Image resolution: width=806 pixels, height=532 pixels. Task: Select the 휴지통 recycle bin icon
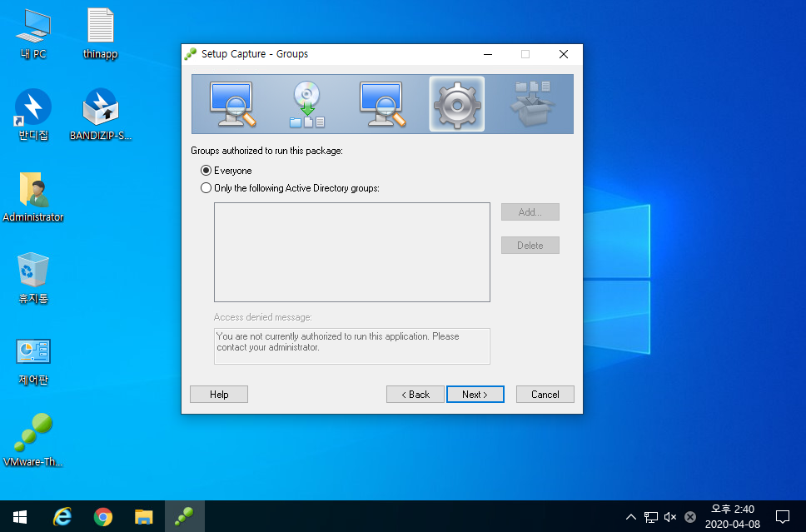tap(33, 277)
